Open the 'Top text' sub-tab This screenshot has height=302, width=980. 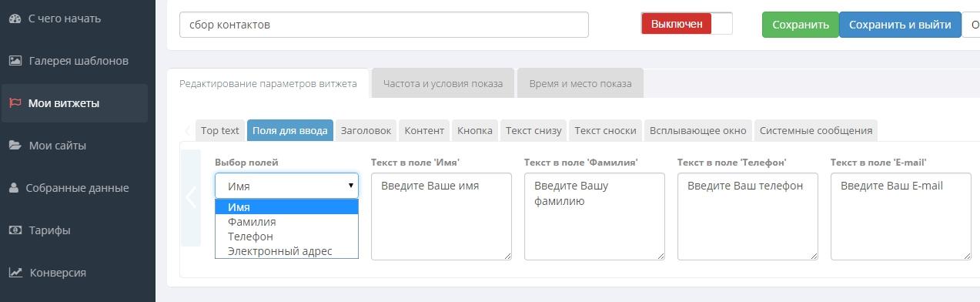click(220, 130)
